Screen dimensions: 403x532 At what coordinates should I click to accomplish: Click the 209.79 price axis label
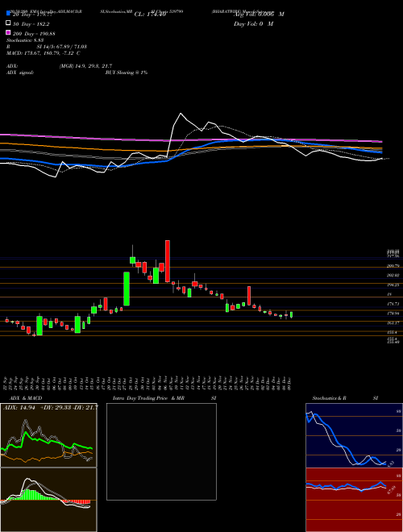coord(395,266)
